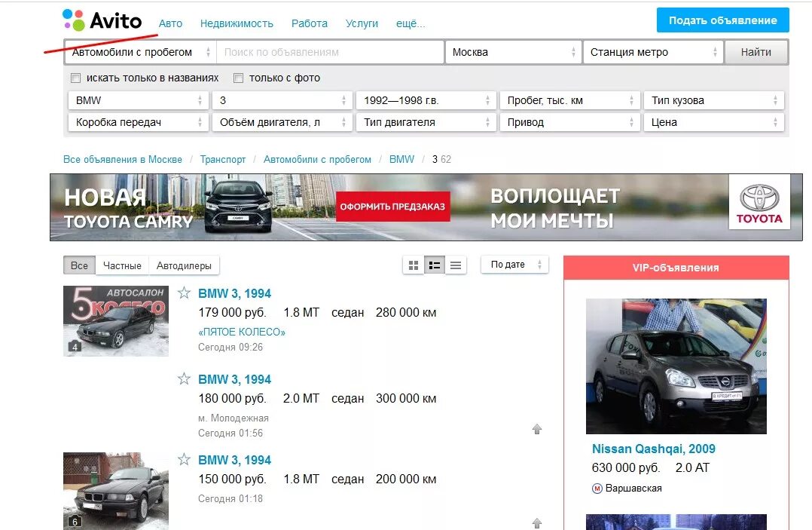Open 'Привод' dropdown

(570, 122)
